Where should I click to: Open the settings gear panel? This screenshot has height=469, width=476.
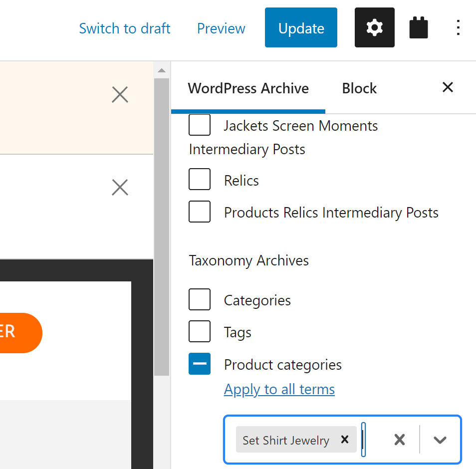point(374,27)
